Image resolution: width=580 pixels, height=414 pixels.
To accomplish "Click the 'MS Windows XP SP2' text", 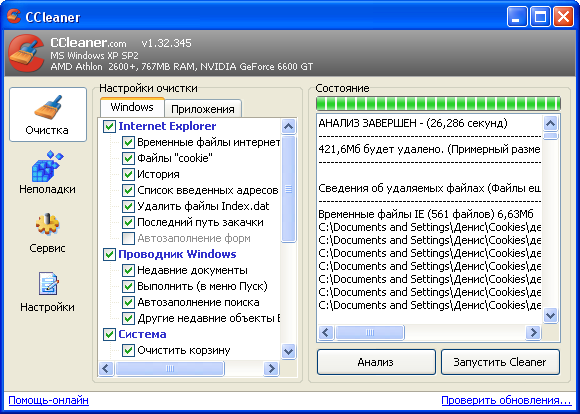I will tap(94, 55).
